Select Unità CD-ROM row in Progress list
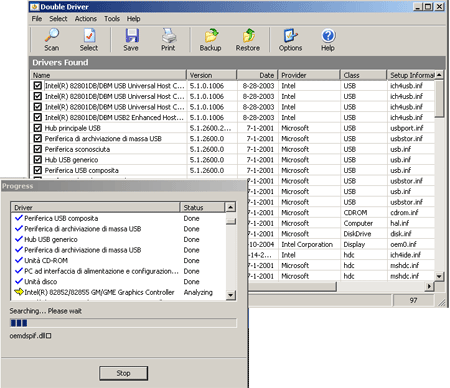This screenshot has width=450, height=388. coord(118,260)
